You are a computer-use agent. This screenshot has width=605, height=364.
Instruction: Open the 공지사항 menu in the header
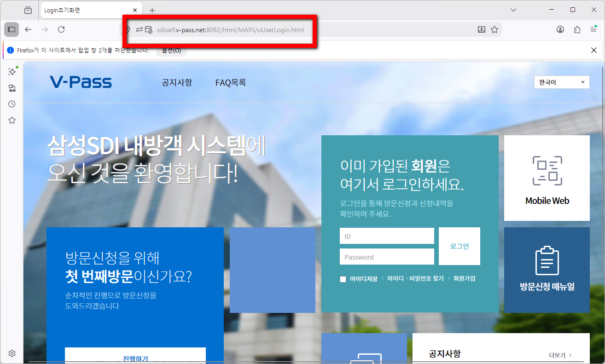click(x=177, y=83)
